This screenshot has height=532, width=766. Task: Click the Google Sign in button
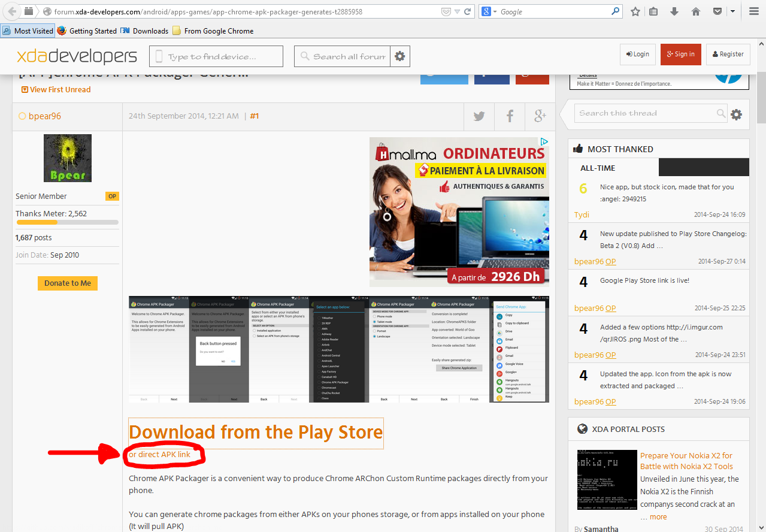click(x=681, y=54)
